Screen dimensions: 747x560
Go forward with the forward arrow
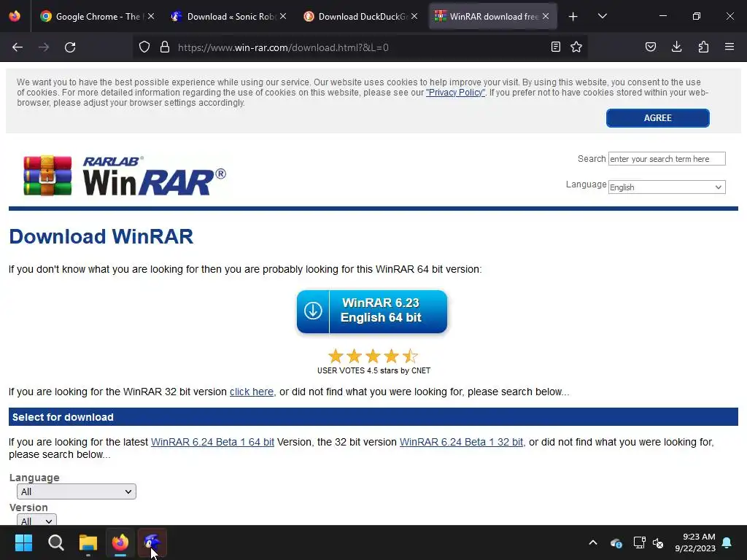pyautogui.click(x=44, y=47)
